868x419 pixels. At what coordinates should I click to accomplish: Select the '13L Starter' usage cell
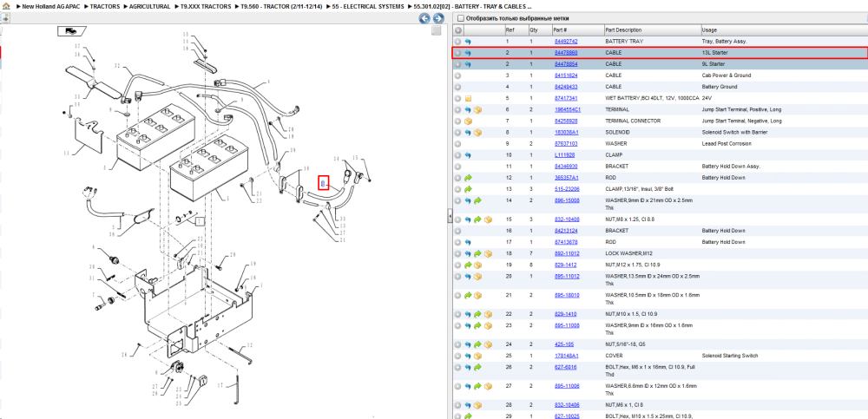(x=714, y=53)
